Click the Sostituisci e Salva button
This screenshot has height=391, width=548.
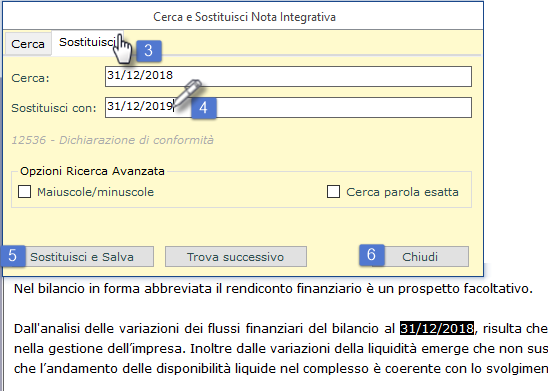tap(82, 257)
